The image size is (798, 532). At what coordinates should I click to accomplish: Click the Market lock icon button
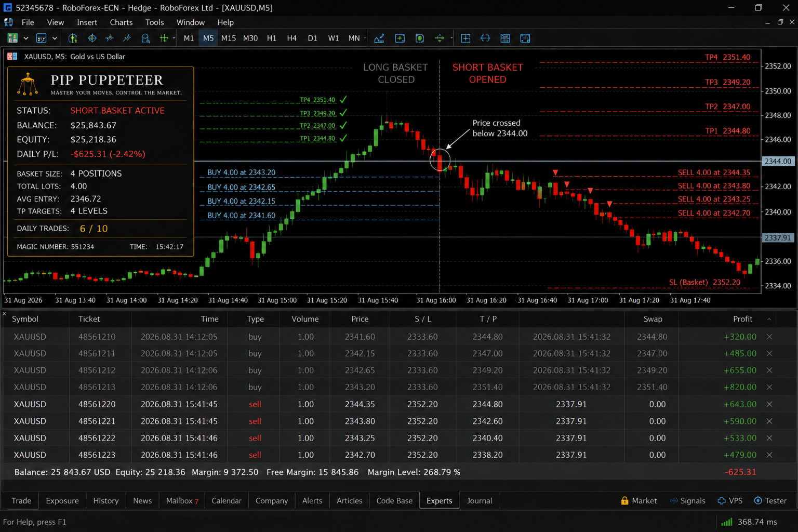coord(624,501)
